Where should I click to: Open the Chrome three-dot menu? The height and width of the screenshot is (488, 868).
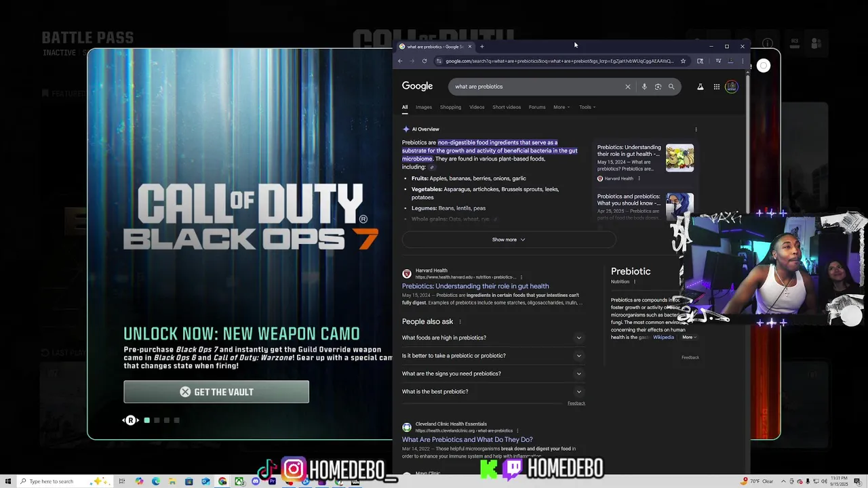(743, 61)
